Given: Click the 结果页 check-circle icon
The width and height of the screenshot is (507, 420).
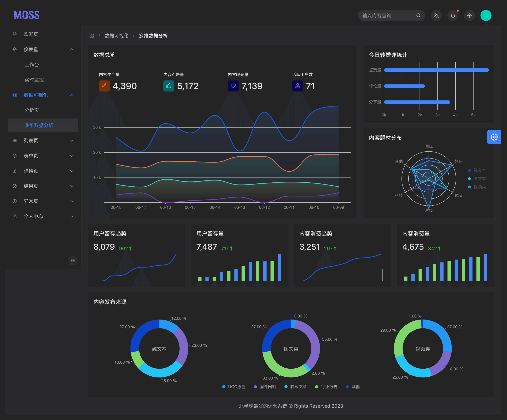Looking at the screenshot, I should pyautogui.click(x=14, y=186).
